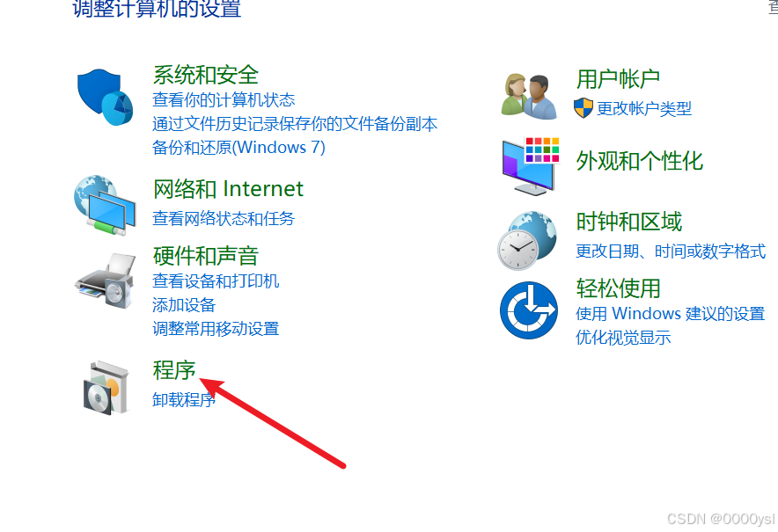Click the Programs disc box icon
Screen dimensions: 778x532
tap(106, 388)
